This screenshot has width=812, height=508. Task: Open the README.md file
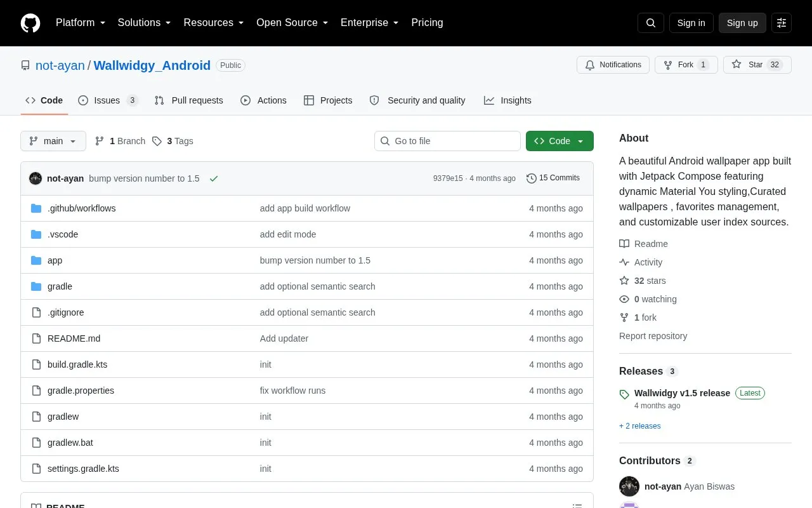(x=74, y=338)
